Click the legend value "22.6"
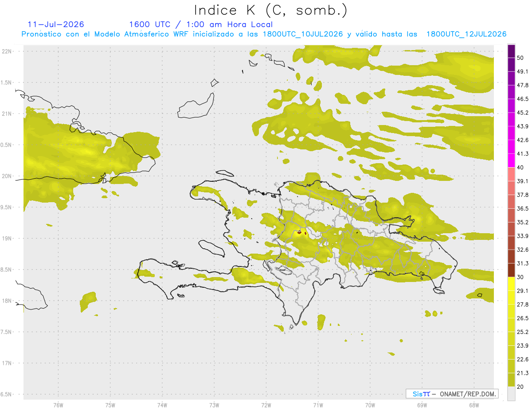This screenshot has height=411, width=532. point(523,359)
